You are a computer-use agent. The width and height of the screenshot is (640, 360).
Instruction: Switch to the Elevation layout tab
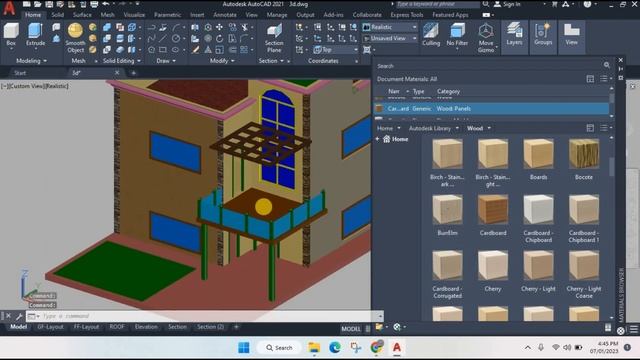click(x=146, y=327)
